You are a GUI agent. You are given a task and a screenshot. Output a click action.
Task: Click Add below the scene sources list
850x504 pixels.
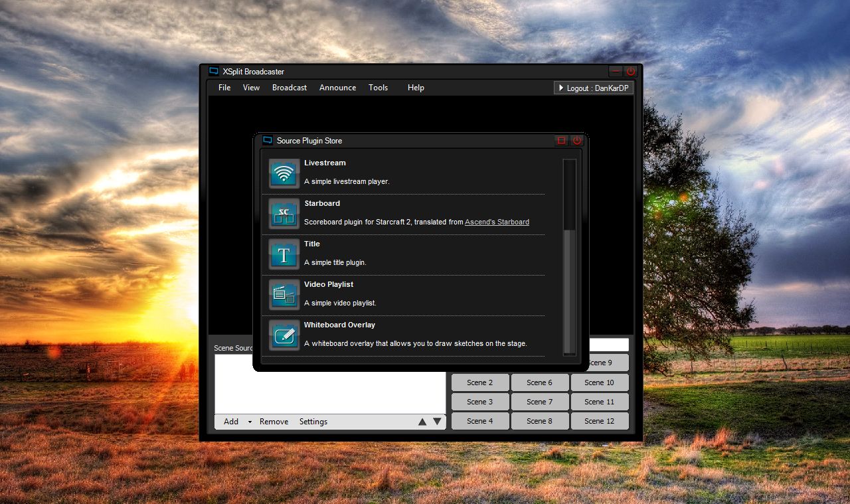coord(231,422)
